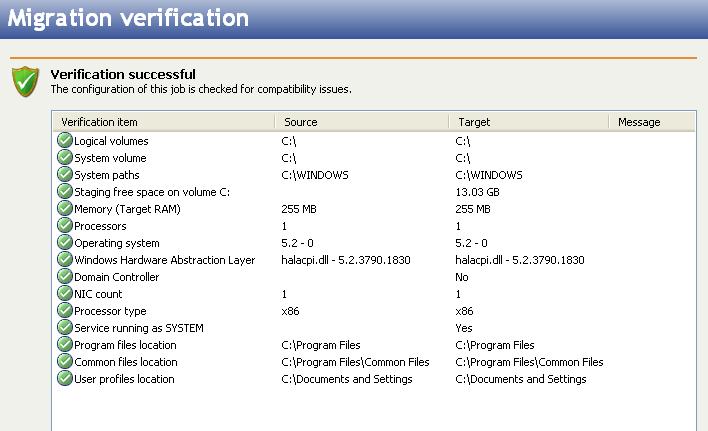Sort by the Verification item column header
Screen dimensions: 708x431
point(162,122)
